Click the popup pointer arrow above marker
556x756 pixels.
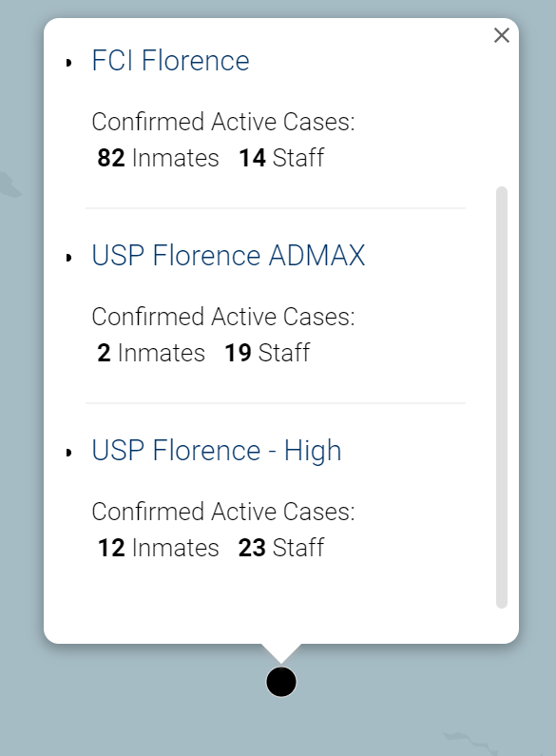tap(281, 652)
